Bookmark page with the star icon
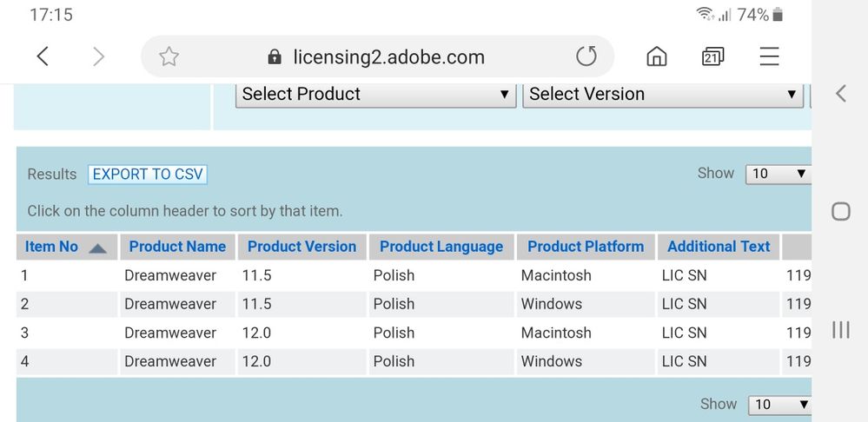868x422 pixels. pyautogui.click(x=169, y=56)
